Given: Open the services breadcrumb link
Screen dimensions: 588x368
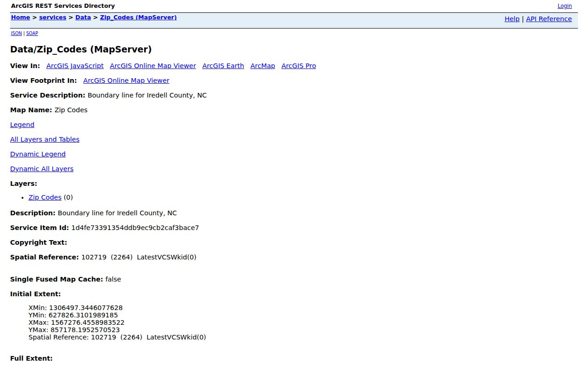Looking at the screenshot, I should [53, 17].
